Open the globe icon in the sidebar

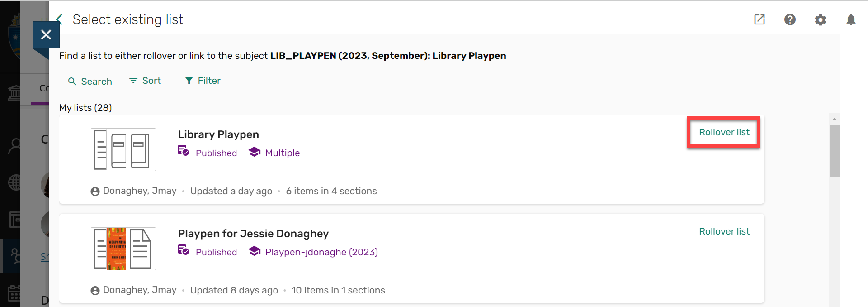click(15, 183)
